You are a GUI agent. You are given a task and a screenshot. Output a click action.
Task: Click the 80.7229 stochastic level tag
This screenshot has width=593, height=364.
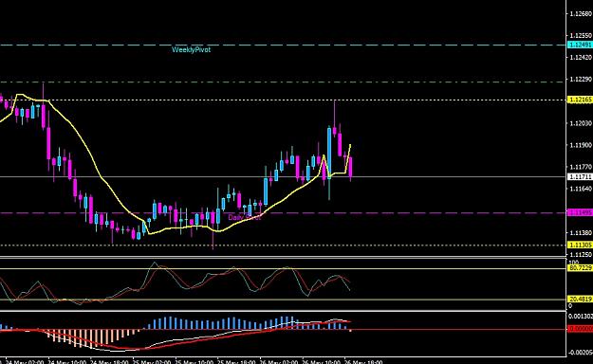(x=580, y=267)
